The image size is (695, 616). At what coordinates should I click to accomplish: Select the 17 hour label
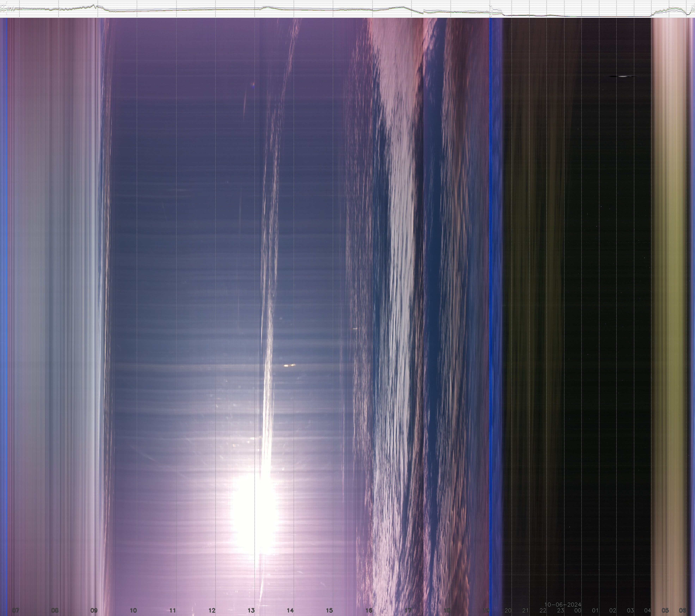coord(408,610)
